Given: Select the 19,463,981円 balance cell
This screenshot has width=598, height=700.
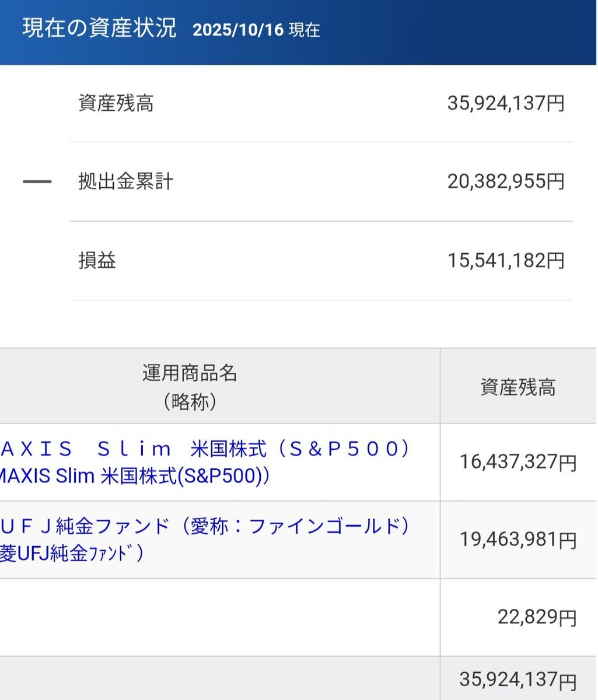Looking at the screenshot, I should click(518, 540).
